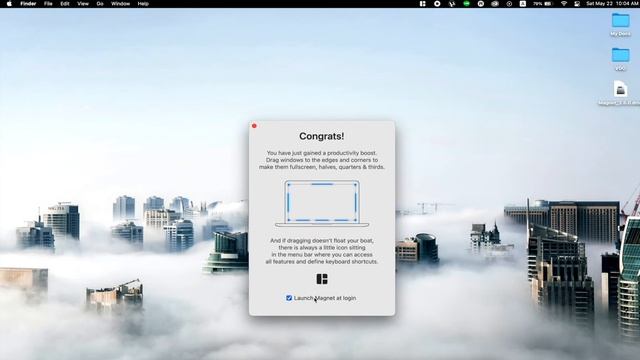Click the green pill status icon in the menu bar
Image resolution: width=640 pixels, height=360 pixels.
click(467, 4)
